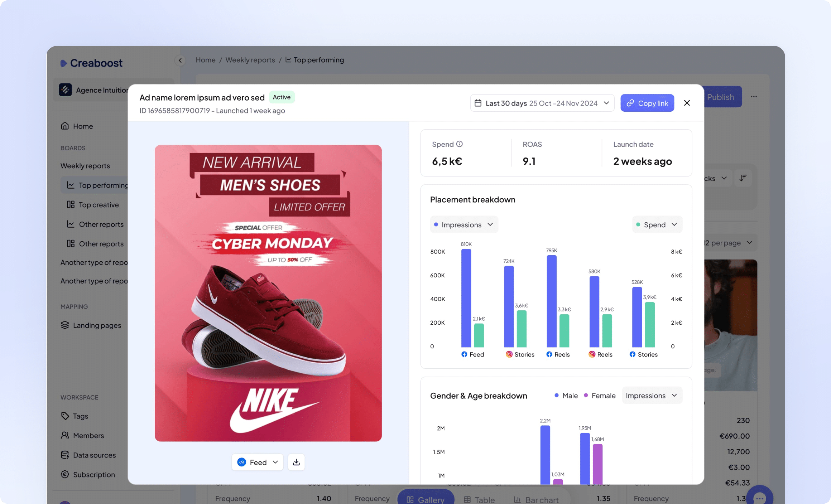The image size is (831, 504).
Task: Click the Publish button behind the modal
Action: (723, 97)
